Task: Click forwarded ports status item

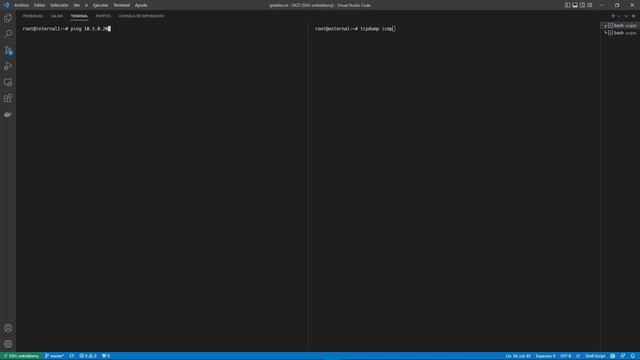Action: (106, 356)
